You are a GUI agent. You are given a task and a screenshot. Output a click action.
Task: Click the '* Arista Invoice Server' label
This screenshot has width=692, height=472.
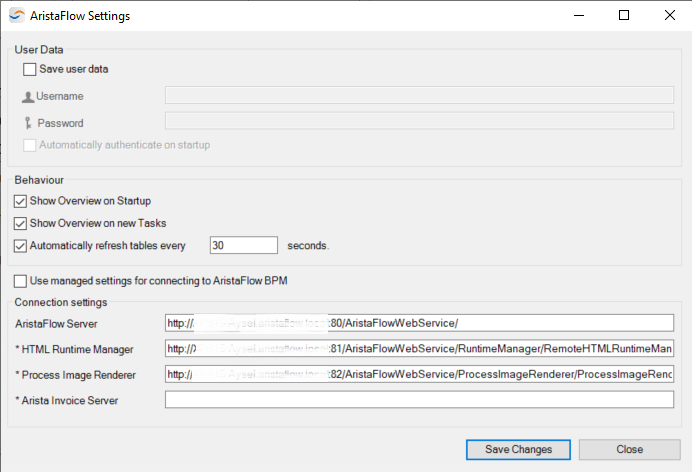[67, 401]
